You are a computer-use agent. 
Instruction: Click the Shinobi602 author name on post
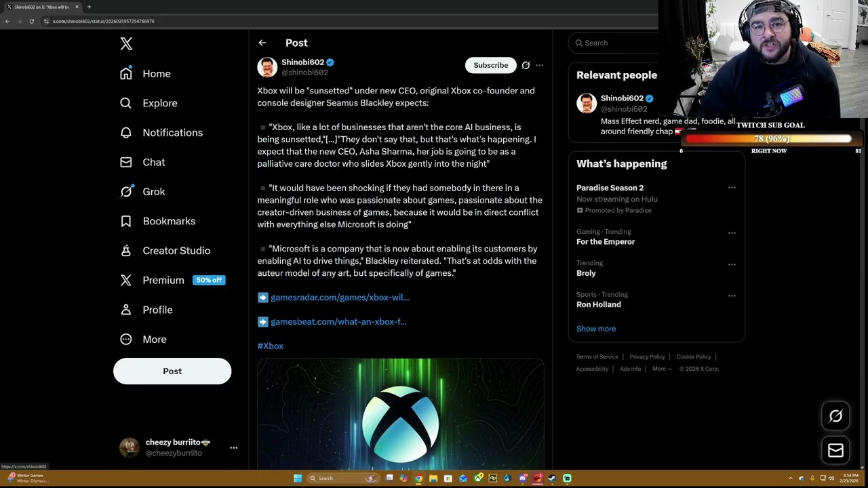pos(302,62)
